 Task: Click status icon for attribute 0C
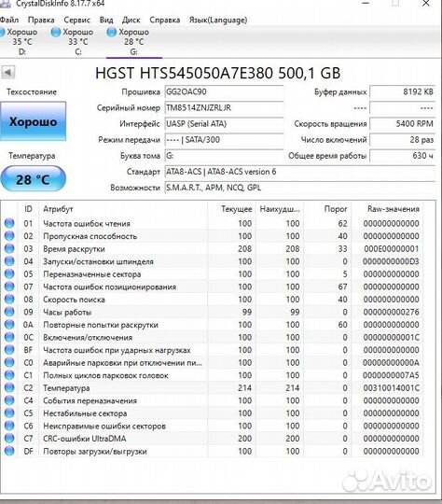[9, 337]
